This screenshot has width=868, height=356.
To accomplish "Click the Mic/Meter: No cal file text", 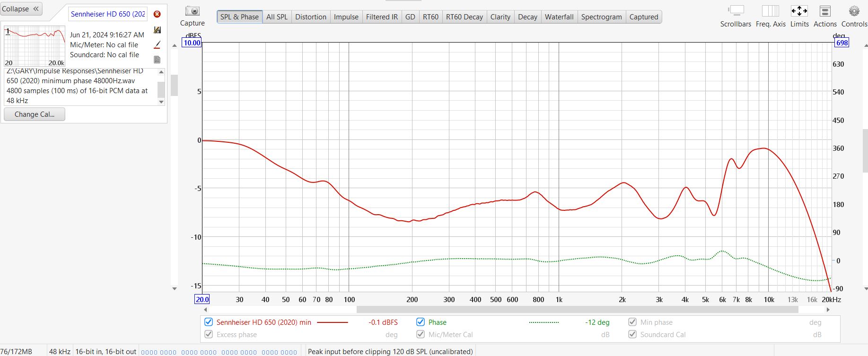I will click(104, 45).
